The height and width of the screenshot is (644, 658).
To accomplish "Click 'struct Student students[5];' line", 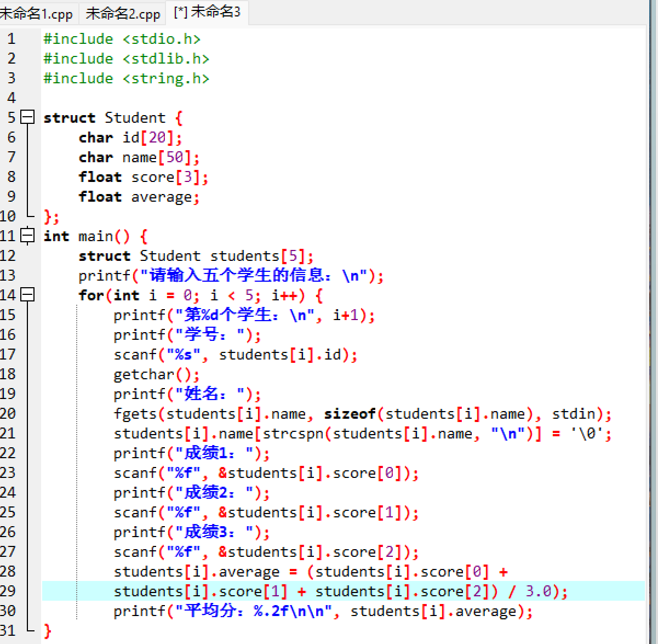I will coord(196,256).
